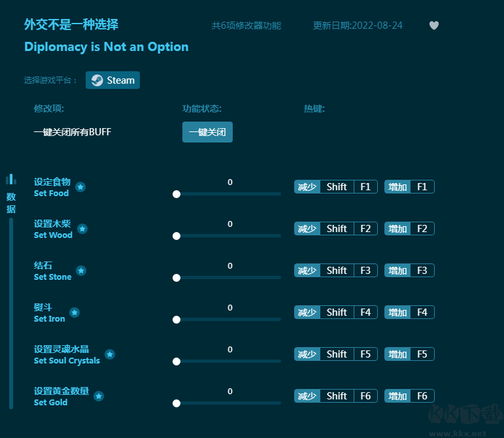Click the star icon beside Set Gold

99,396
